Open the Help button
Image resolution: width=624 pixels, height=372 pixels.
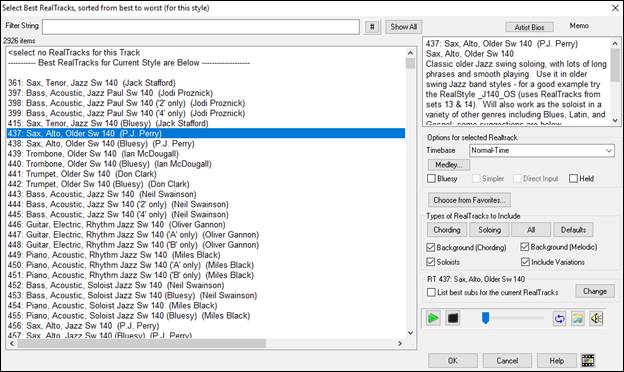point(556,361)
